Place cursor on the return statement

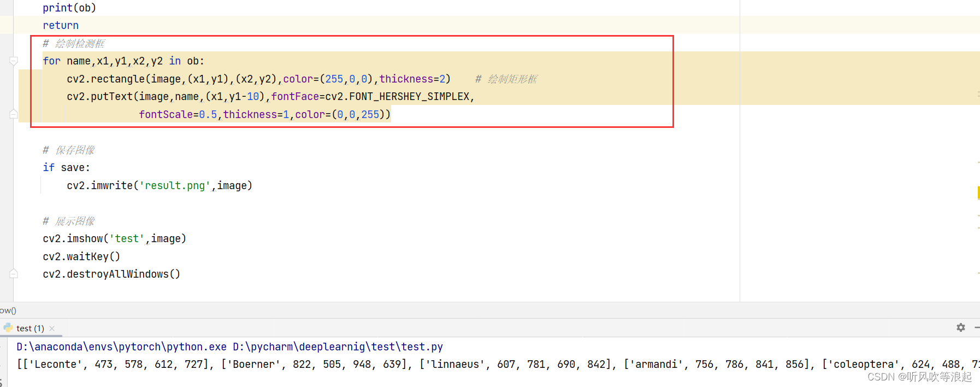click(61, 26)
